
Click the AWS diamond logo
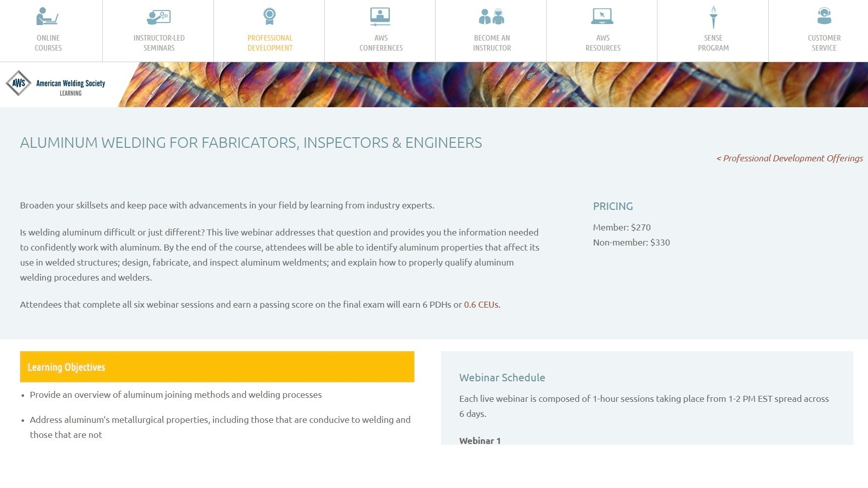pos(19,83)
